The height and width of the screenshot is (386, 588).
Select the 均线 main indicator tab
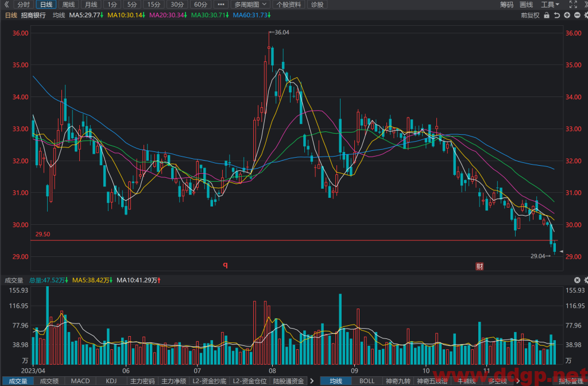click(x=336, y=381)
